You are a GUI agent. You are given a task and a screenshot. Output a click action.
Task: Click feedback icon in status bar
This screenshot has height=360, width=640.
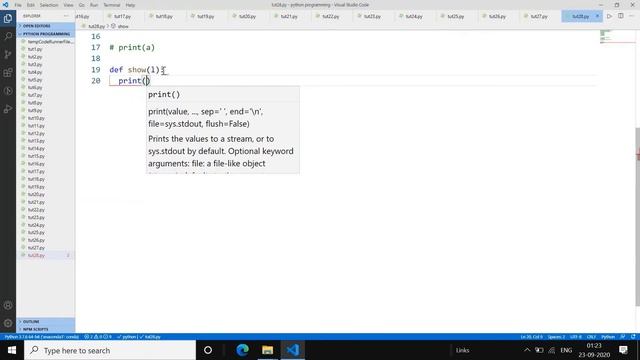pos(623,337)
